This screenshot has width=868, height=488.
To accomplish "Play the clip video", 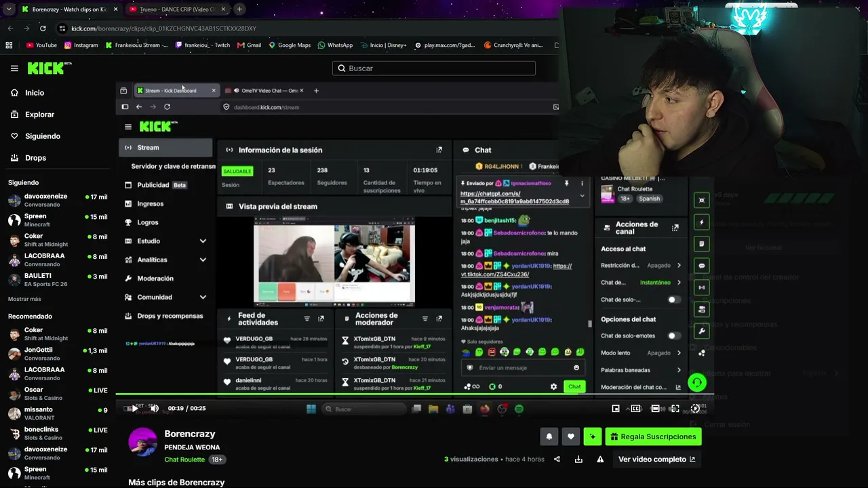I will [x=134, y=408].
